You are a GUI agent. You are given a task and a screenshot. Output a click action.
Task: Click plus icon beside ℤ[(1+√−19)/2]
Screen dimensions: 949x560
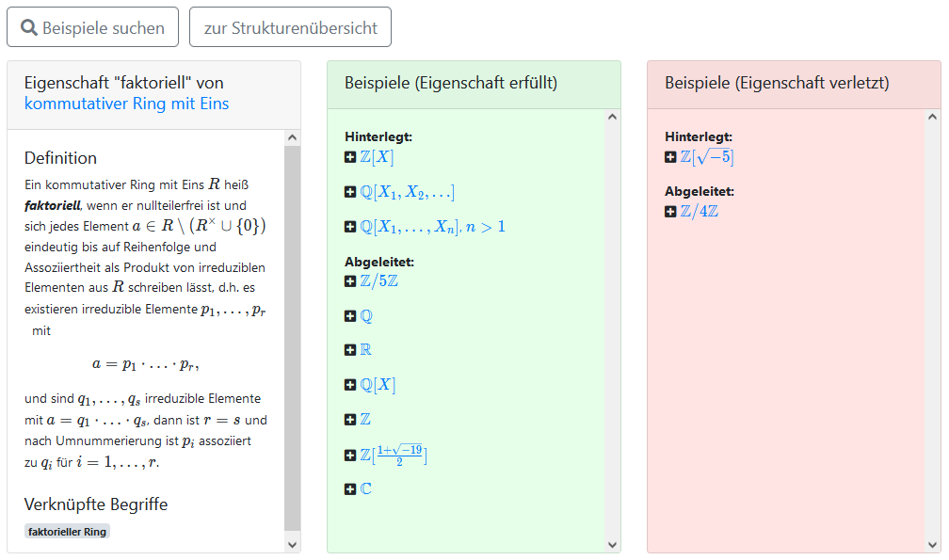350,456
